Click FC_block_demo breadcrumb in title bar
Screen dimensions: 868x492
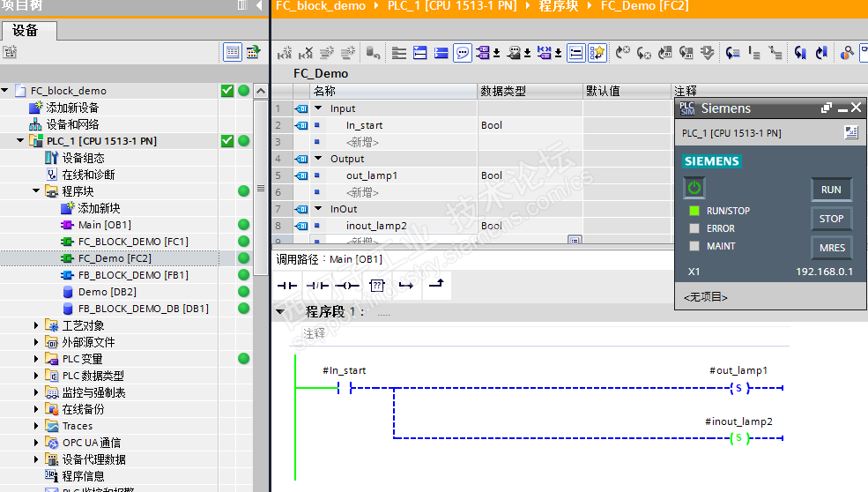coord(321,6)
